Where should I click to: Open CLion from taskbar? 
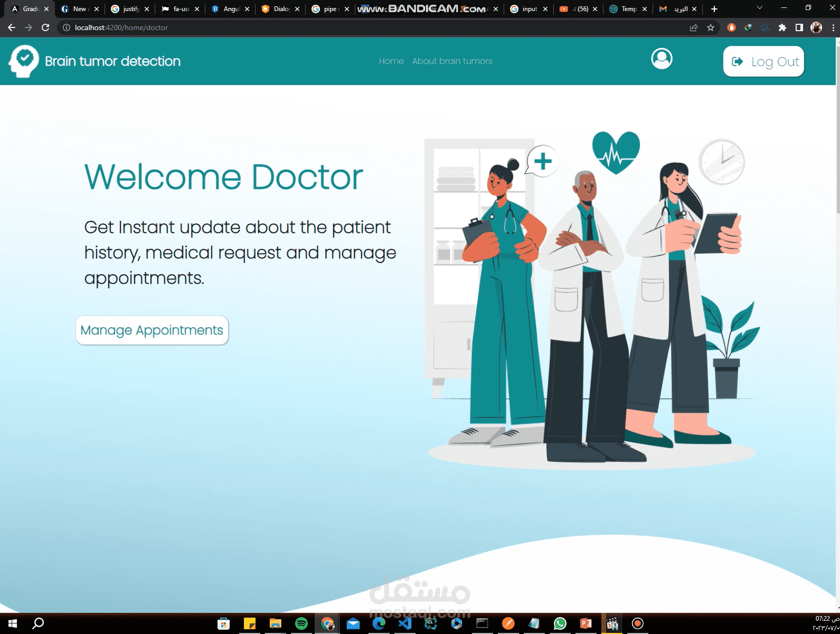coord(431,623)
